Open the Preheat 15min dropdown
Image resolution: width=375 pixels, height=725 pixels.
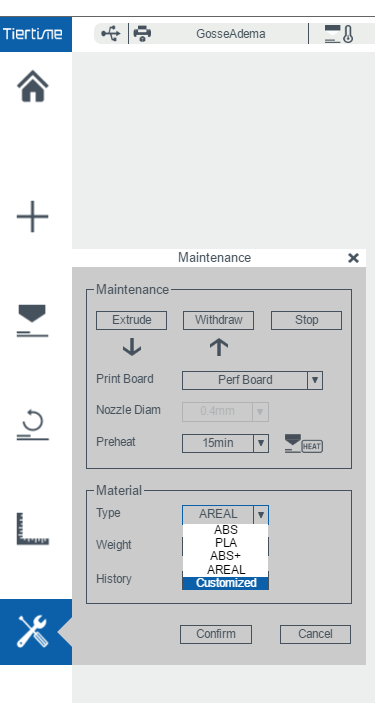tap(225, 443)
